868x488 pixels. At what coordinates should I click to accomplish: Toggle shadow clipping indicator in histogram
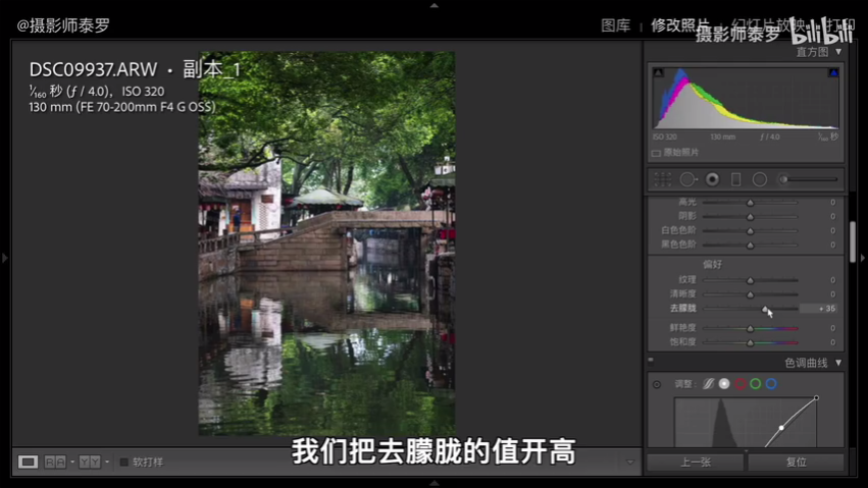pos(658,73)
